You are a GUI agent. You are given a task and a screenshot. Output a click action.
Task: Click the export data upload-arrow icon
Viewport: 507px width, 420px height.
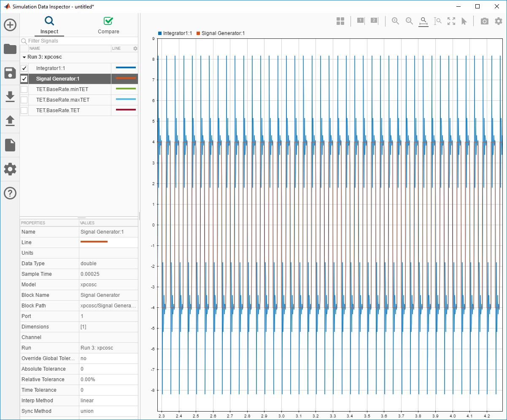coord(10,121)
